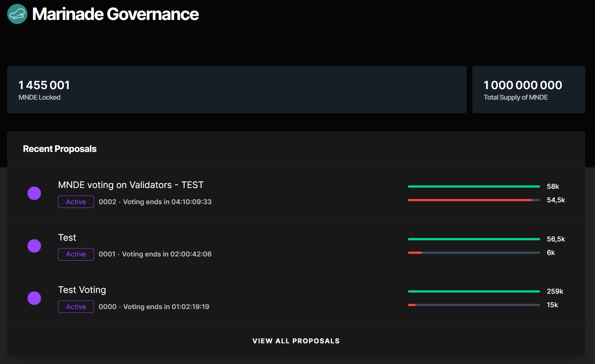This screenshot has height=364, width=595.
Task: Click Active badge on proposal 0001
Action: tap(76, 254)
